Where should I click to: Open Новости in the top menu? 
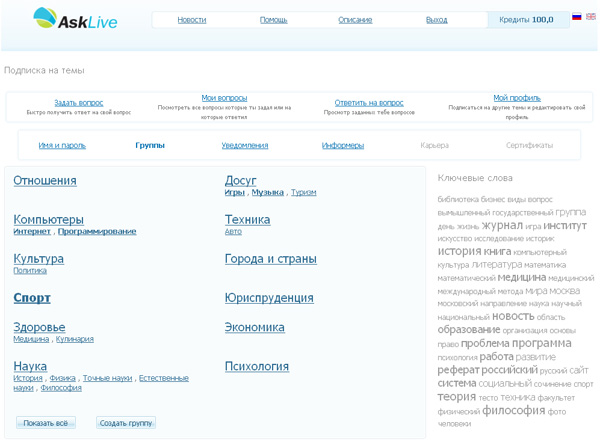(x=192, y=20)
